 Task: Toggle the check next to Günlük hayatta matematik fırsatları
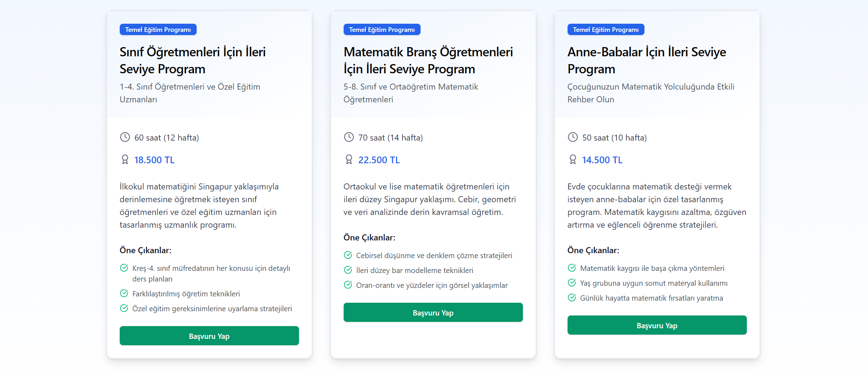coord(571,298)
